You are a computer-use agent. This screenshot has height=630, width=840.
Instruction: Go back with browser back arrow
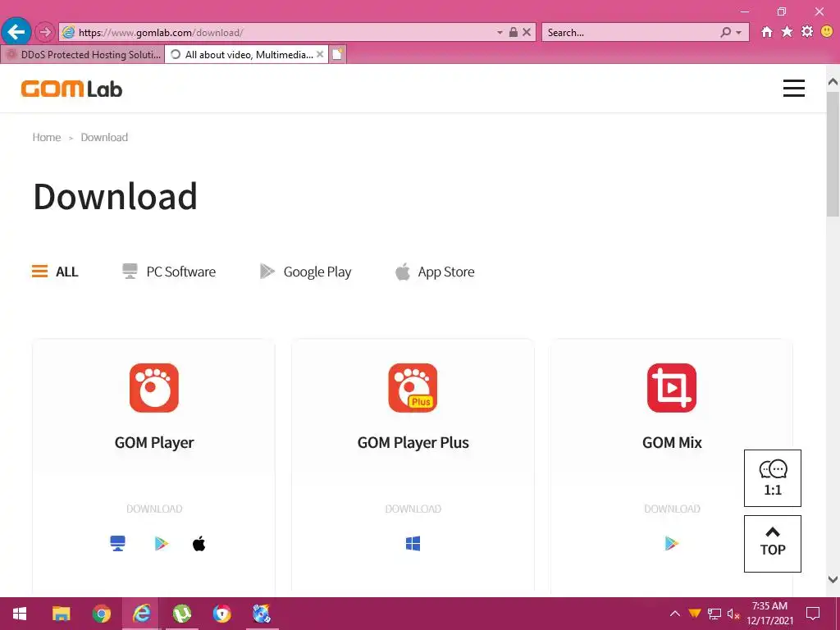coord(16,32)
